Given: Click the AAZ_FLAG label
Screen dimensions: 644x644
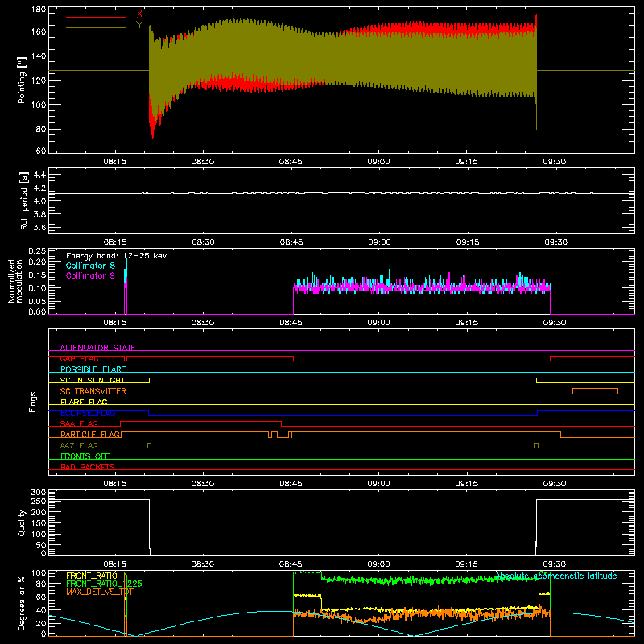Looking at the screenshot, I should (x=79, y=445).
